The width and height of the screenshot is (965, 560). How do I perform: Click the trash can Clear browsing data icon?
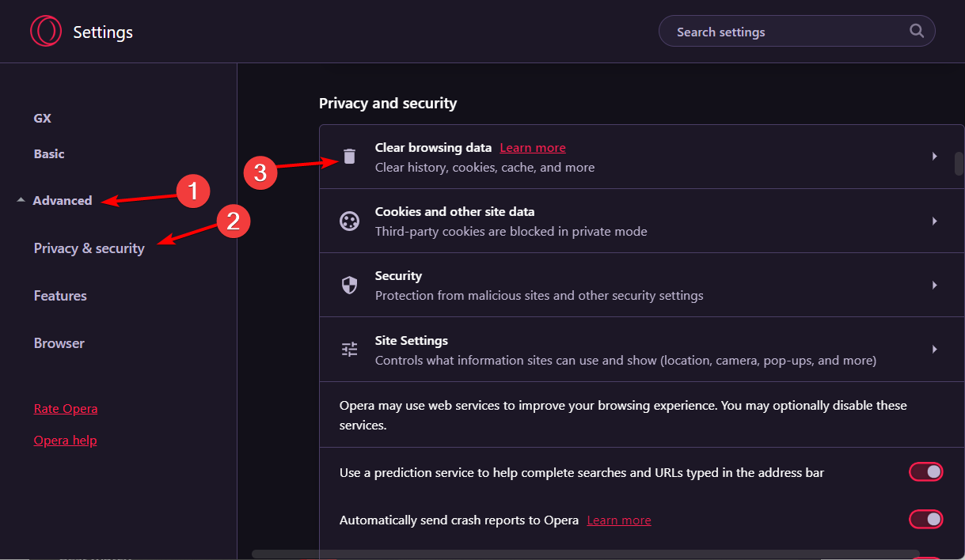tap(349, 157)
